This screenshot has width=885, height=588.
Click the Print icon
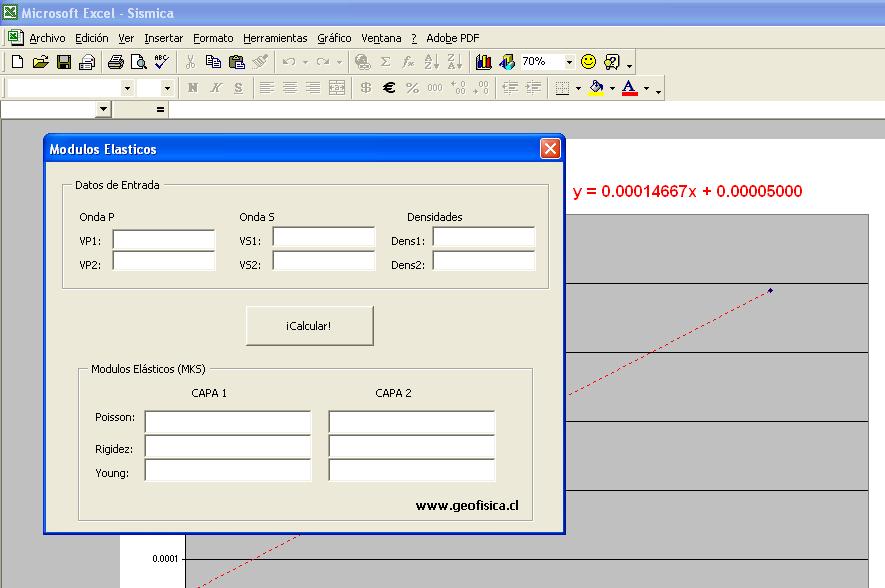116,62
